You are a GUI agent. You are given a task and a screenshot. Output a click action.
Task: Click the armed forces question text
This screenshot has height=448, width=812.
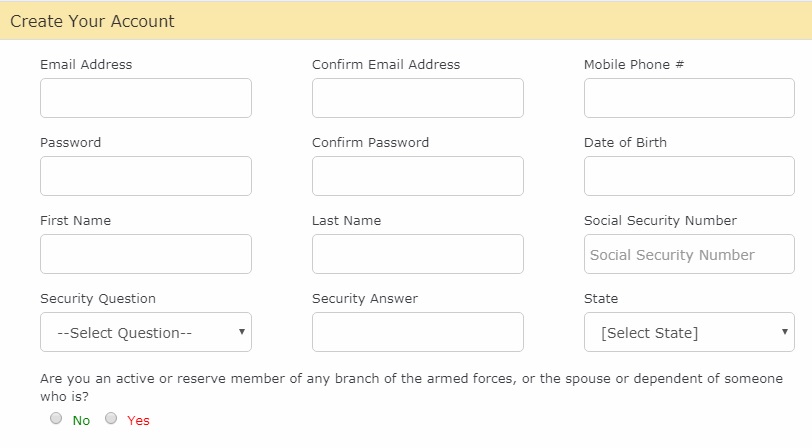[x=411, y=387]
